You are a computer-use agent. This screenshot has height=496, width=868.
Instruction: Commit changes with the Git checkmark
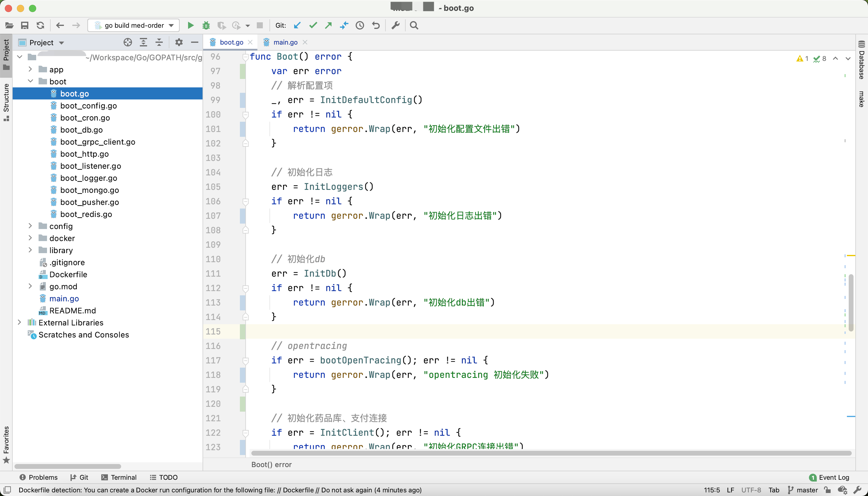tap(313, 26)
